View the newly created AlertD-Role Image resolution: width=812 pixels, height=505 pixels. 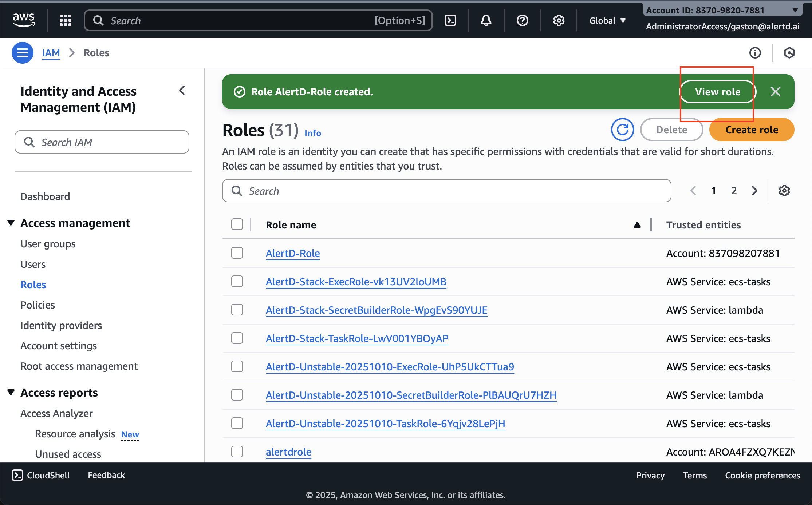coord(717,92)
